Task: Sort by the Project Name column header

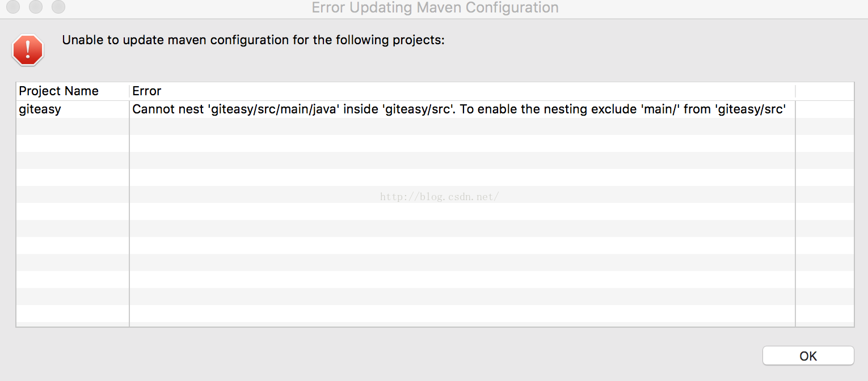Action: point(73,91)
